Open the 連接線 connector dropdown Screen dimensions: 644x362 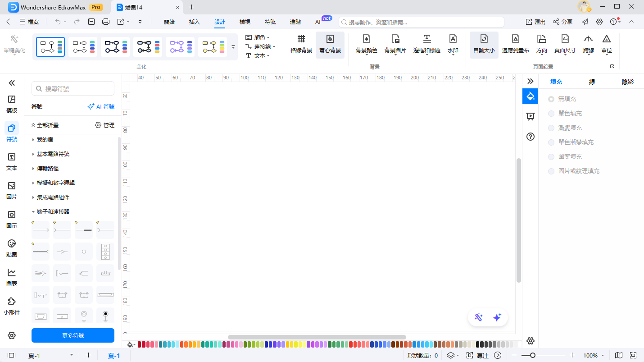click(x=260, y=46)
